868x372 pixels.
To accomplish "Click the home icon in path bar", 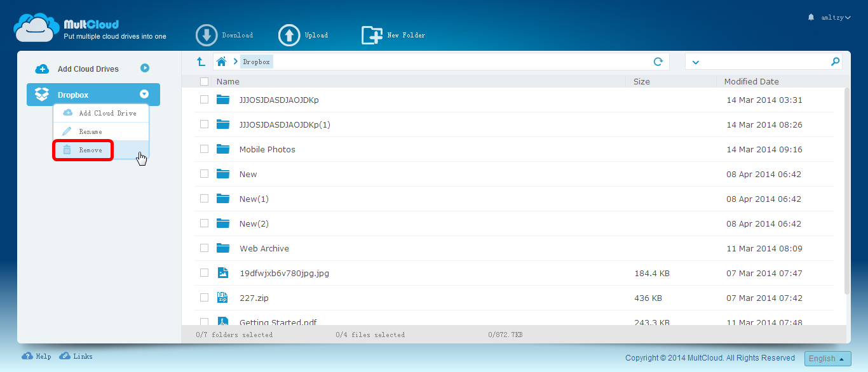I will (221, 62).
